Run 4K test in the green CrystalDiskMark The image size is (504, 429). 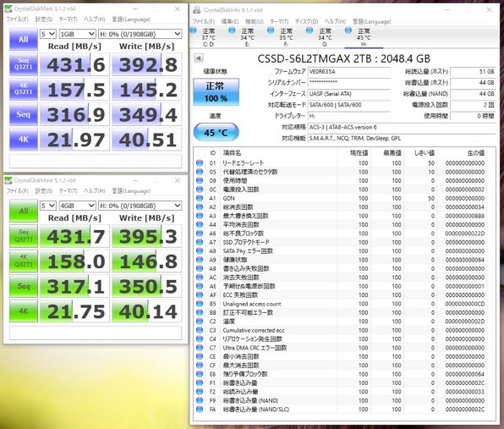(x=23, y=311)
